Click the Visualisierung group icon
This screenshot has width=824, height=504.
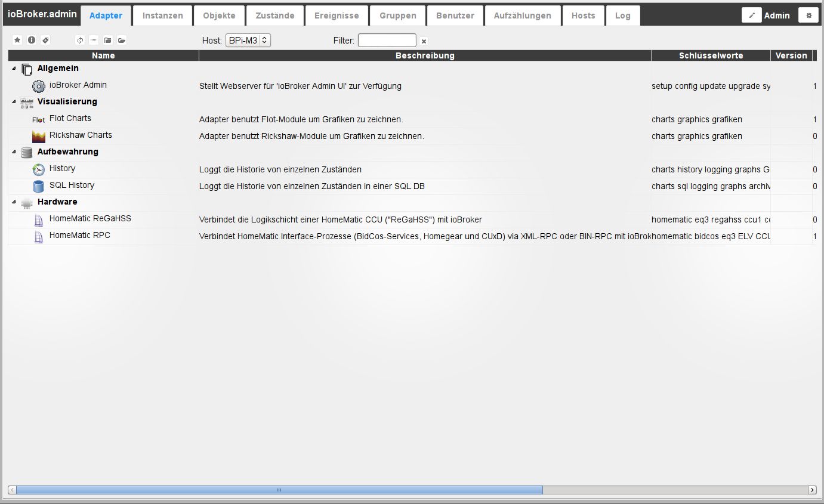point(27,103)
